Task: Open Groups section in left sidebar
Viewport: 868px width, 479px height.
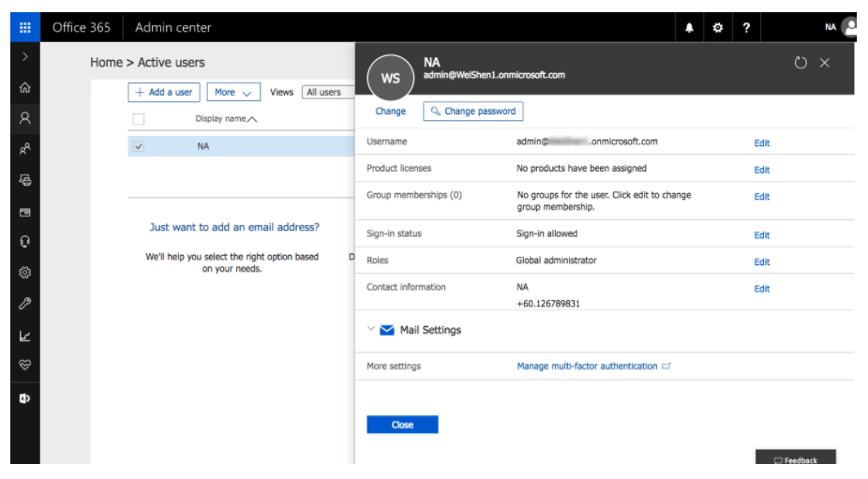Action: pyautogui.click(x=25, y=149)
